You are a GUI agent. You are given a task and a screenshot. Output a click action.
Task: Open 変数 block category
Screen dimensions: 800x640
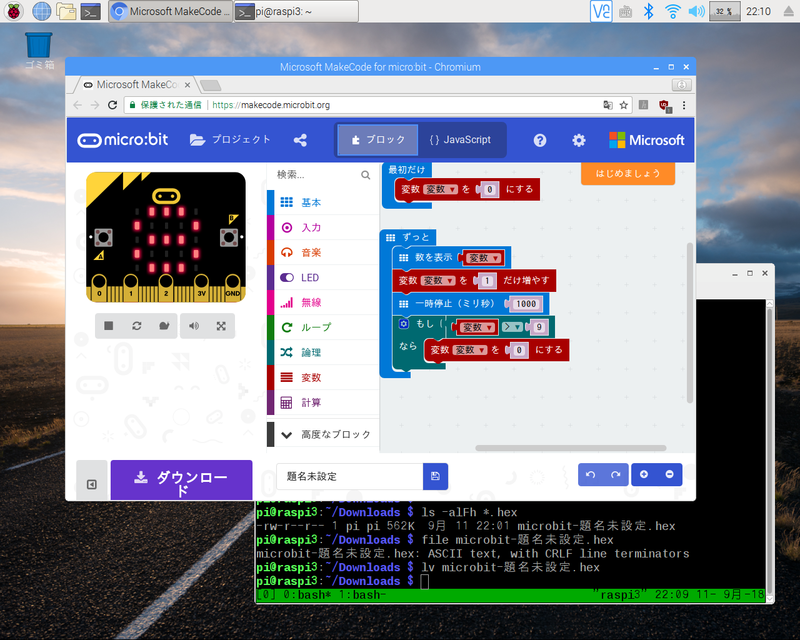(323, 377)
